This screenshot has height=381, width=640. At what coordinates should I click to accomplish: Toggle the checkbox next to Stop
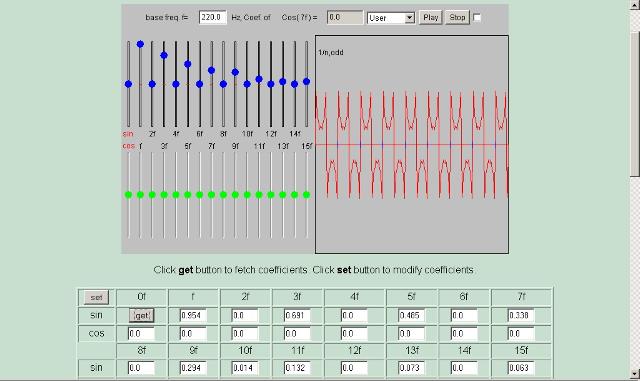(x=477, y=18)
